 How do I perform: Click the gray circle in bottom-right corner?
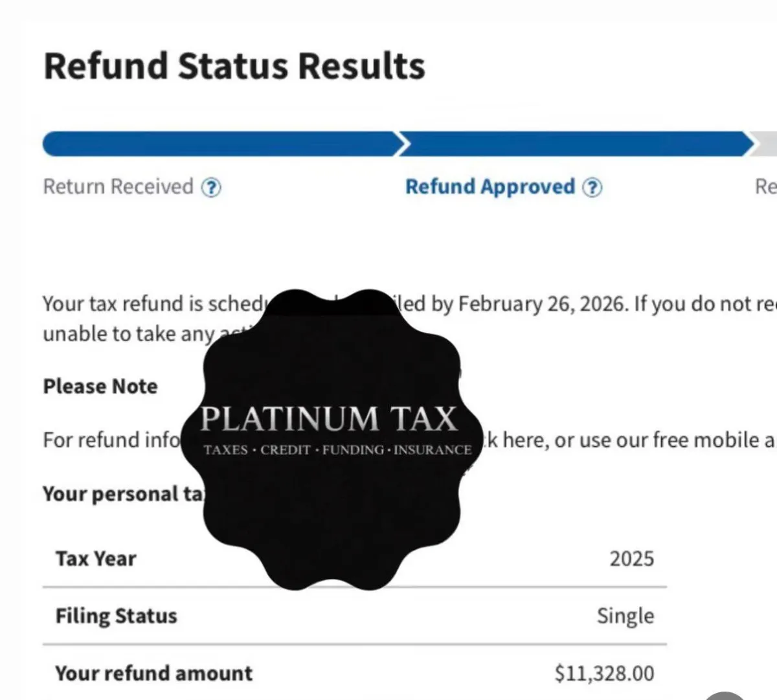726,695
